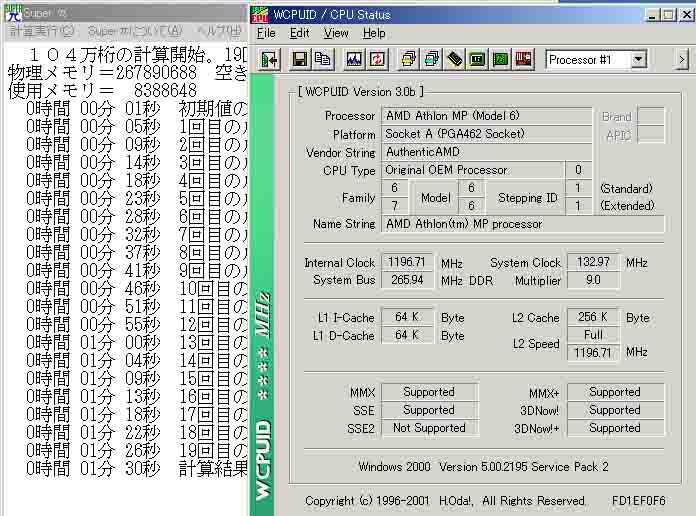Open the Processor #1 dropdown arrow
Image resolution: width=696 pixels, height=516 pixels.
pos(638,60)
